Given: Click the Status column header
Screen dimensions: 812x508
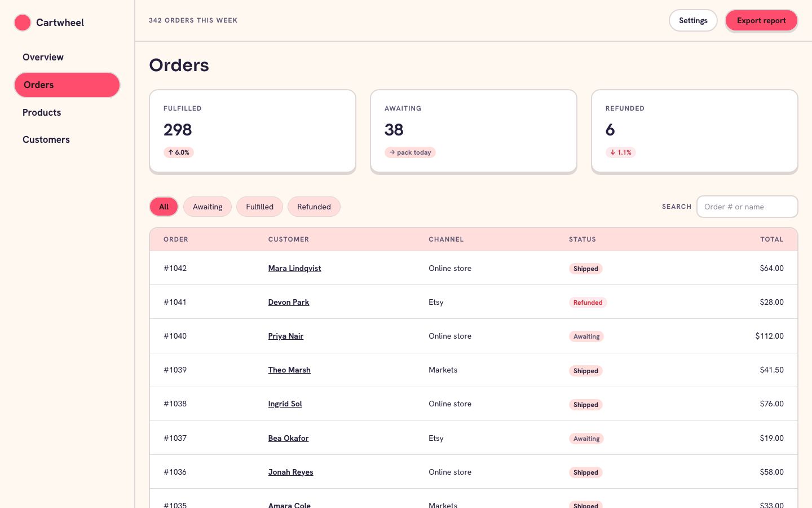Looking at the screenshot, I should 582,239.
